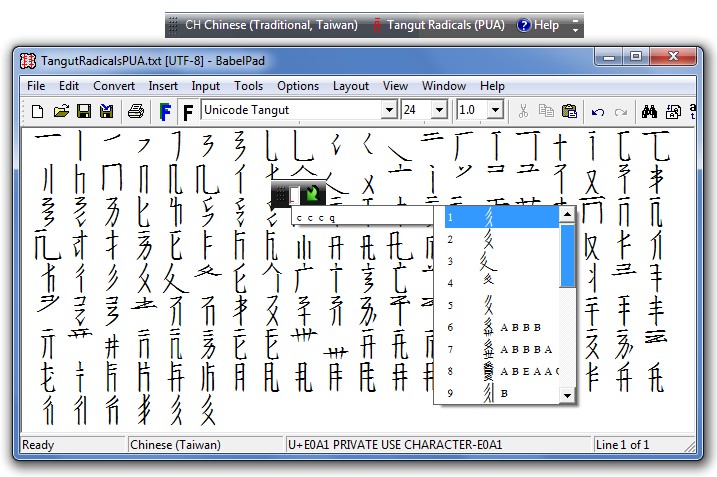Open the Insert menu
This screenshot has height=477, width=717.
(163, 86)
